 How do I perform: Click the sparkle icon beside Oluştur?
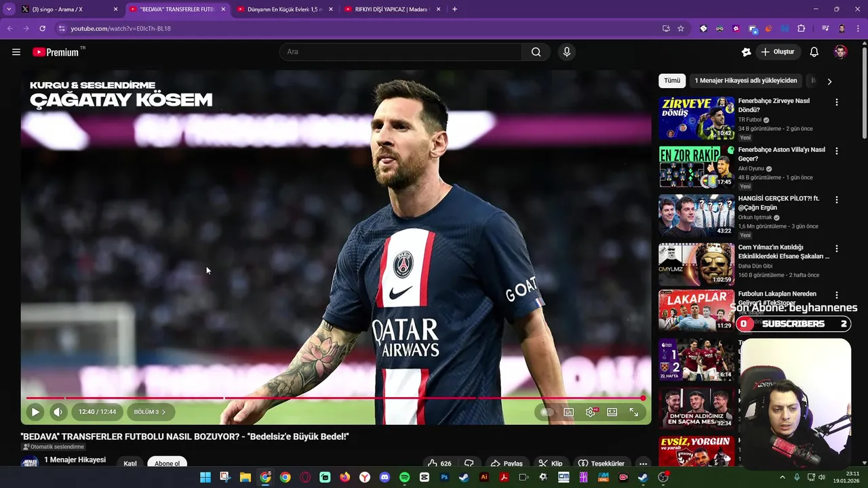pos(746,52)
